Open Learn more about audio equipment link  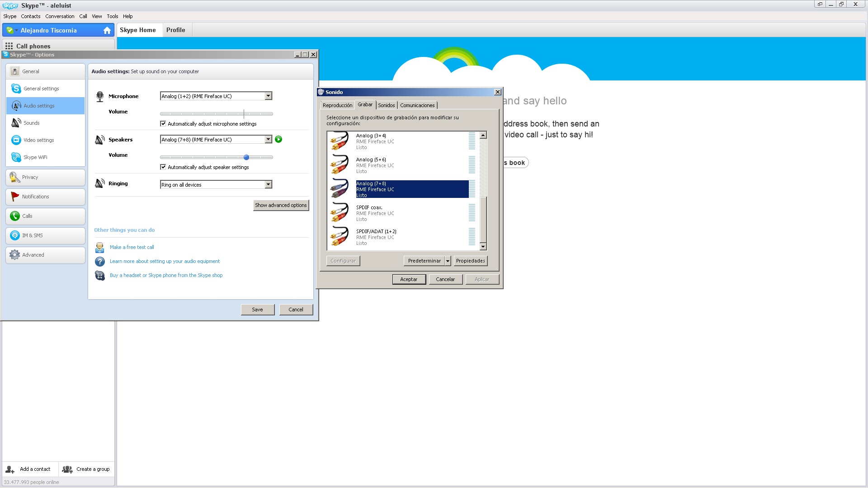(165, 262)
